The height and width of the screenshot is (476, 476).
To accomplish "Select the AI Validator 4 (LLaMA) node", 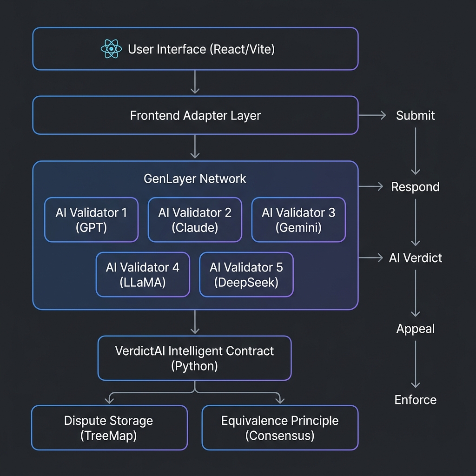I will (x=143, y=274).
